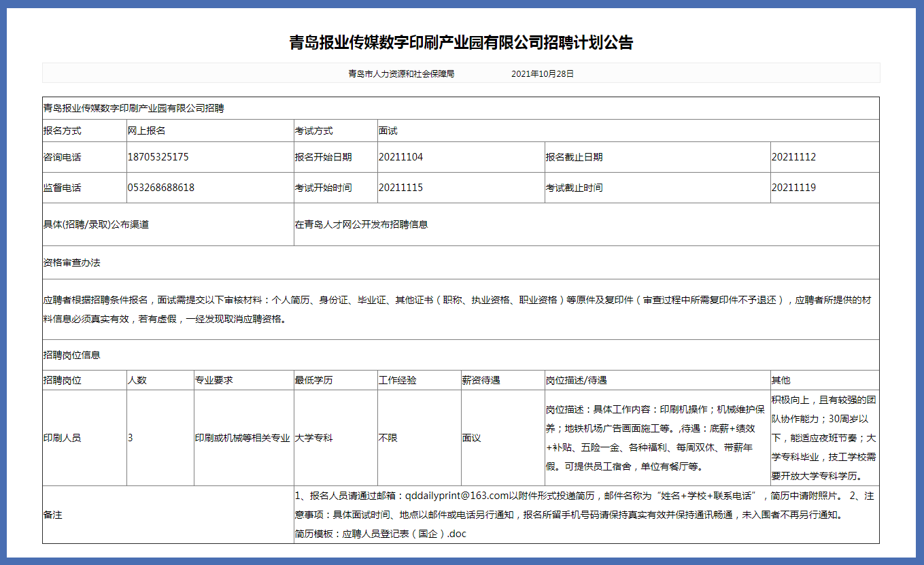Click the 面议 salary cell

click(x=471, y=438)
